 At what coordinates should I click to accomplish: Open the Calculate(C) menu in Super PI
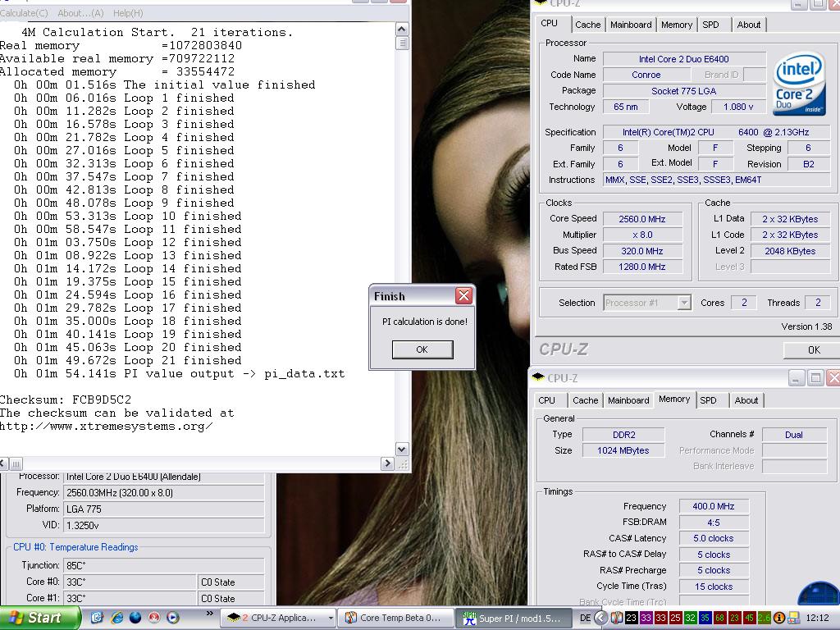[23, 13]
